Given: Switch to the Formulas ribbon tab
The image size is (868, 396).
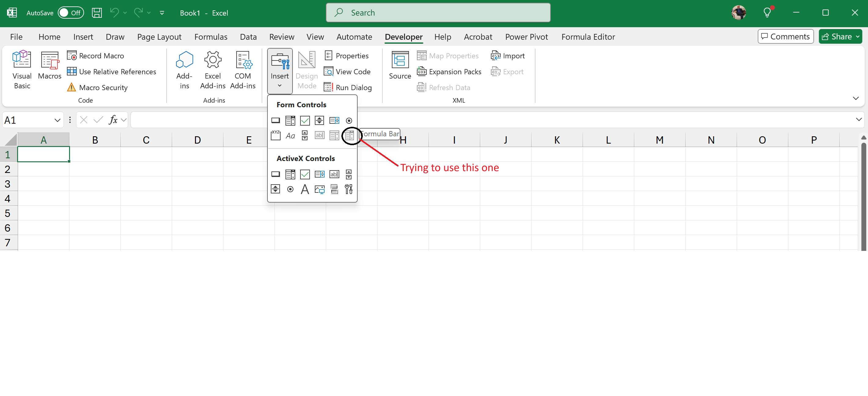Looking at the screenshot, I should (x=211, y=37).
